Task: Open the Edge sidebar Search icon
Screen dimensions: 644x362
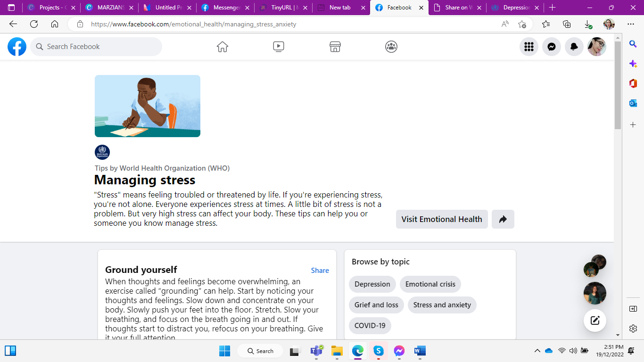Action: tap(633, 44)
